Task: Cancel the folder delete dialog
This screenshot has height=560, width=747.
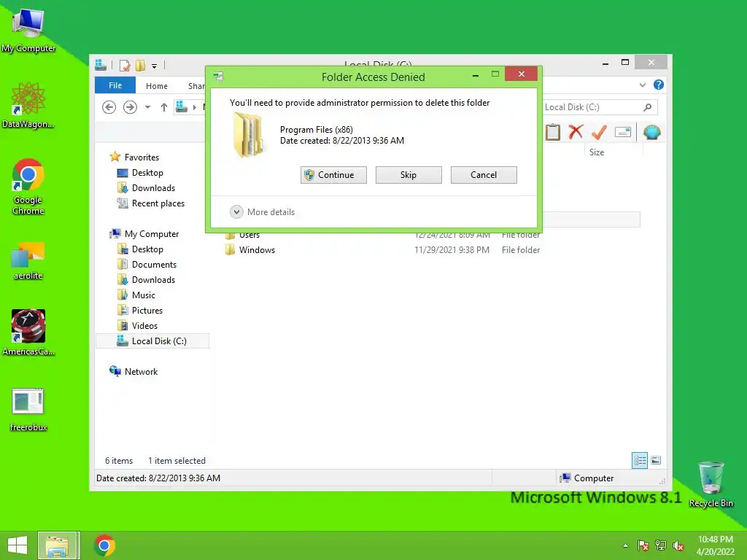Action: pyautogui.click(x=484, y=175)
